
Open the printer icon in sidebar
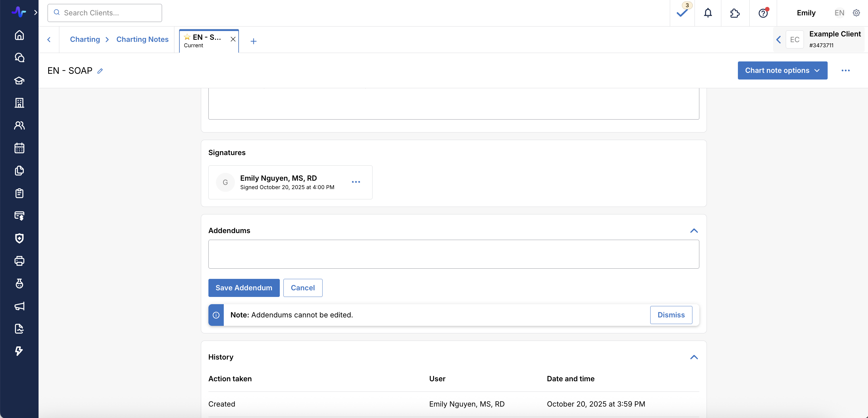(19, 261)
